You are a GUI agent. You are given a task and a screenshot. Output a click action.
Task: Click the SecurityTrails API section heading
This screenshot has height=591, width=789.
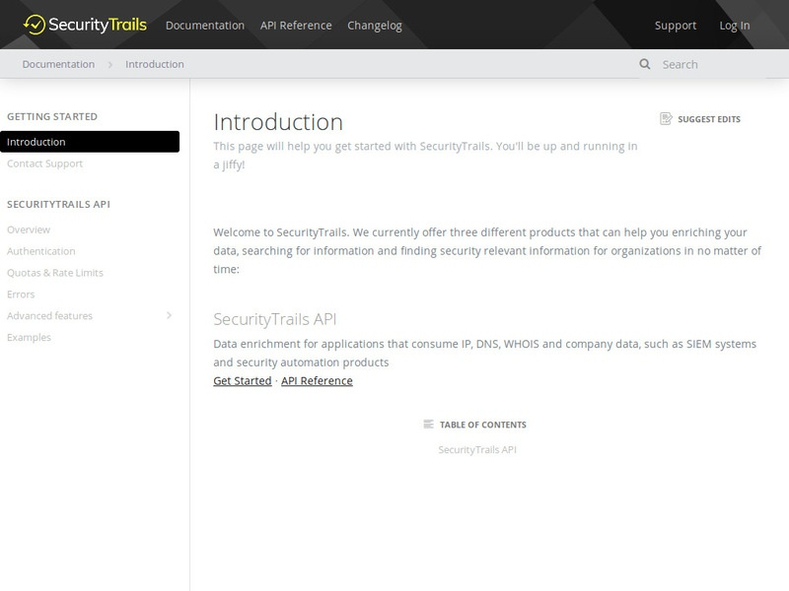275,319
